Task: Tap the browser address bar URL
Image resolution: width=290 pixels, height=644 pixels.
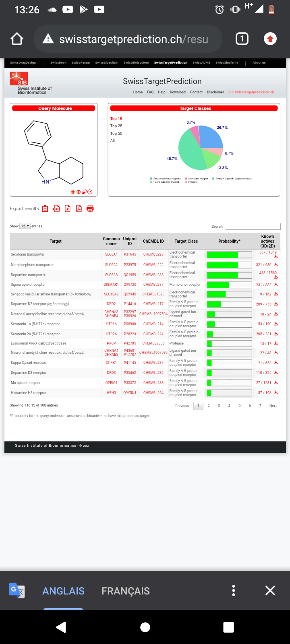Action: tap(134, 39)
